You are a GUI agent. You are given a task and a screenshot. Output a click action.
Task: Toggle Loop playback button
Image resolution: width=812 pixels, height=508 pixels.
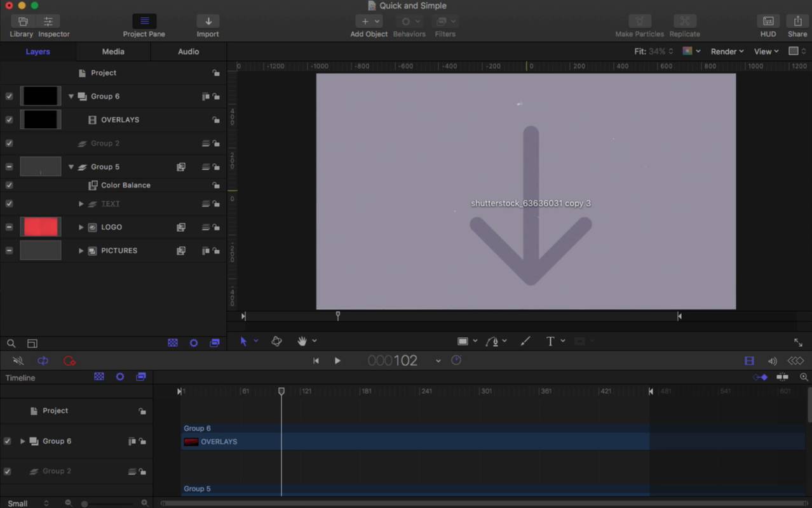43,361
